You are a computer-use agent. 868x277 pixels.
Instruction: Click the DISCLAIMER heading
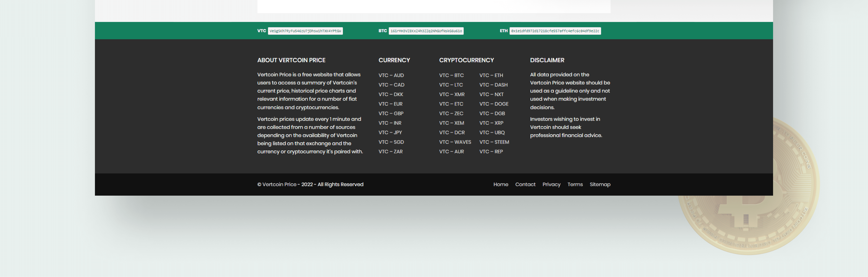tap(547, 60)
